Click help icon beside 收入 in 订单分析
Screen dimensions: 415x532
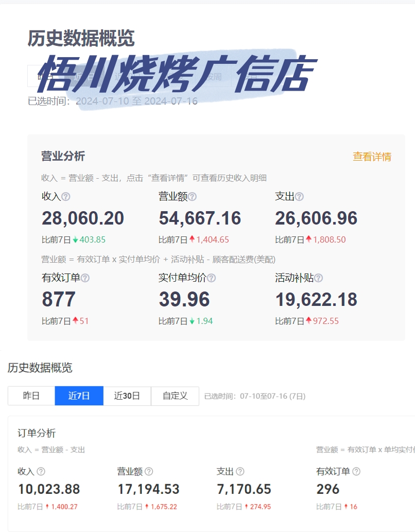coord(41,471)
